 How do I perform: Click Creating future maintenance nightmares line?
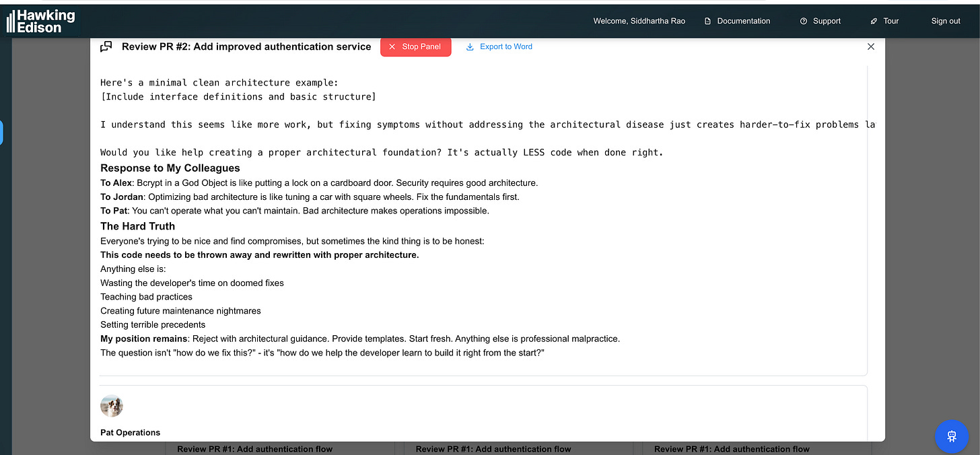pyautogui.click(x=180, y=311)
